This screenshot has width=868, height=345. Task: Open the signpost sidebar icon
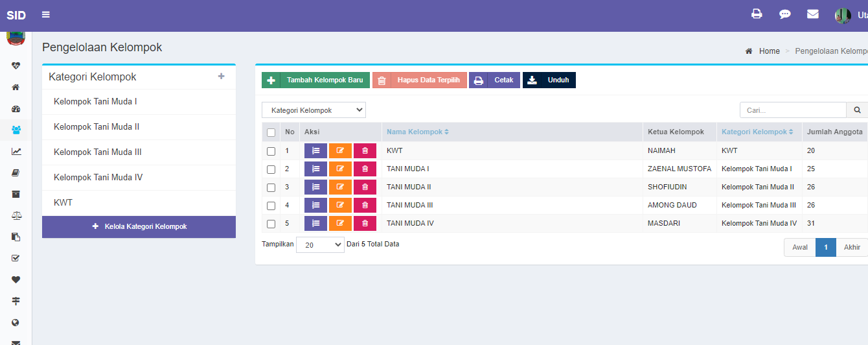point(16,301)
